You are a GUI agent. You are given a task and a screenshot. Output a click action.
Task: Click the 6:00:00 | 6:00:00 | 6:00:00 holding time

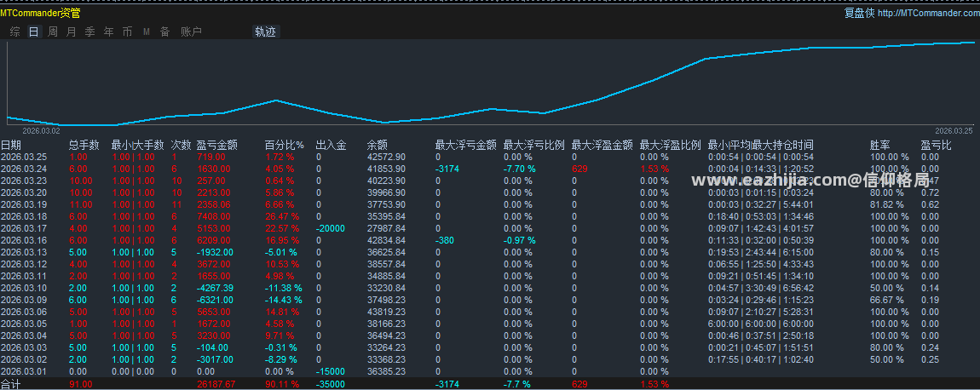click(x=761, y=323)
